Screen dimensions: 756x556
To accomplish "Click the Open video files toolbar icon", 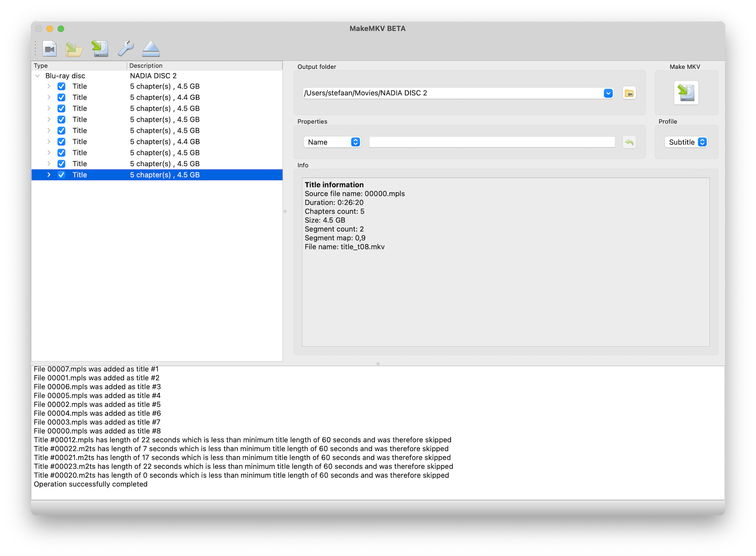I will point(50,49).
